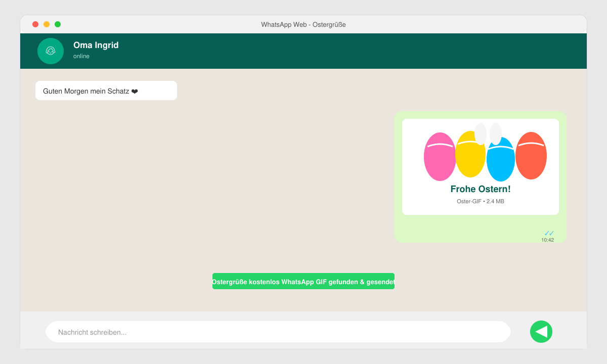Image resolution: width=607 pixels, height=364 pixels.
Task: Click the orange-red Easter egg
Action: [x=531, y=156]
